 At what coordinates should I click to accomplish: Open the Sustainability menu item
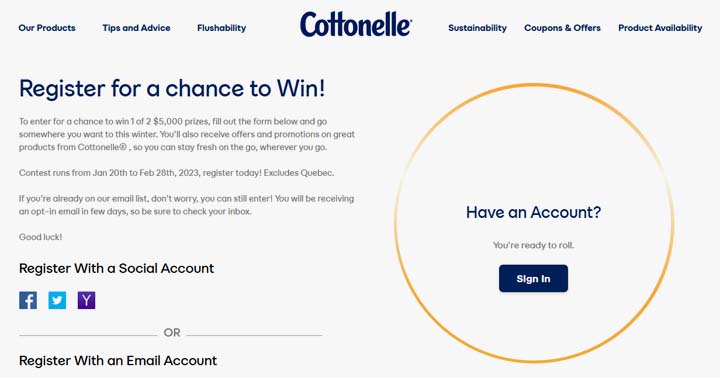[478, 28]
